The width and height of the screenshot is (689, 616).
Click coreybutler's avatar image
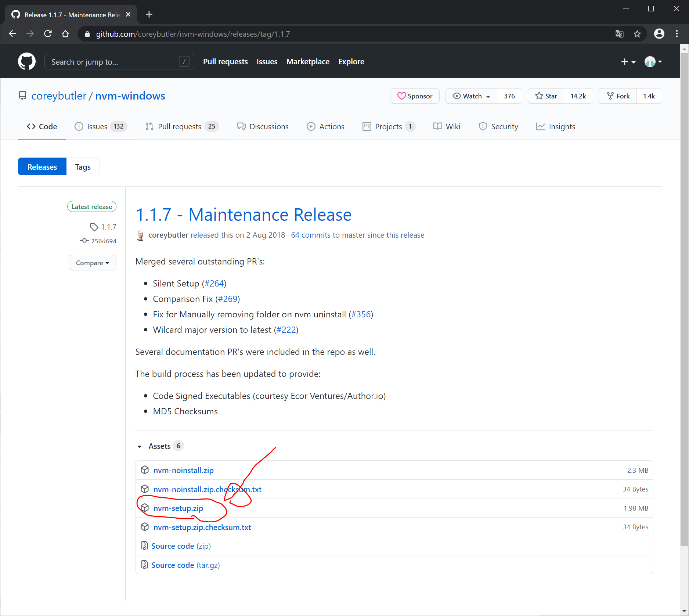140,235
